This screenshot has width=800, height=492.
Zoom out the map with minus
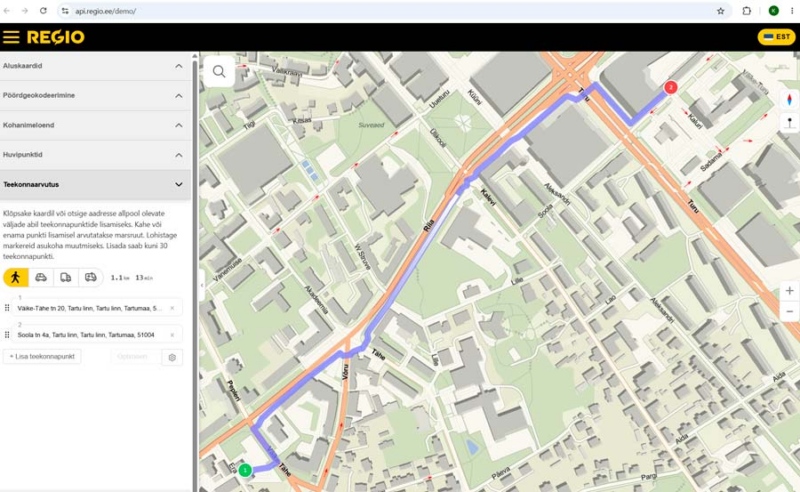789,311
